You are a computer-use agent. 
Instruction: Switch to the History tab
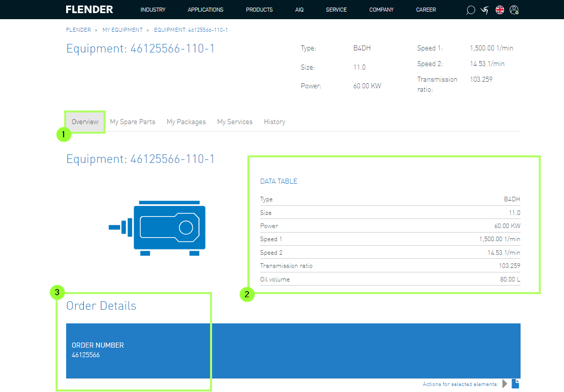click(275, 122)
